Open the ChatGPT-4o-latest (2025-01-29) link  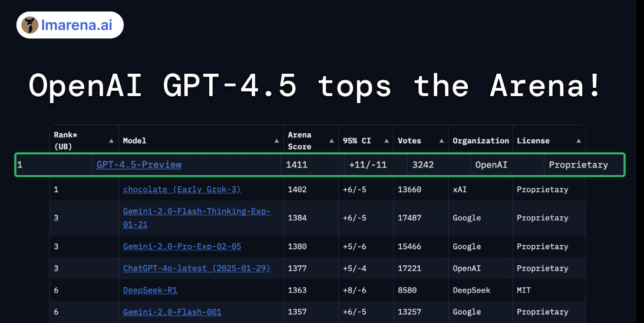pyautogui.click(x=196, y=268)
